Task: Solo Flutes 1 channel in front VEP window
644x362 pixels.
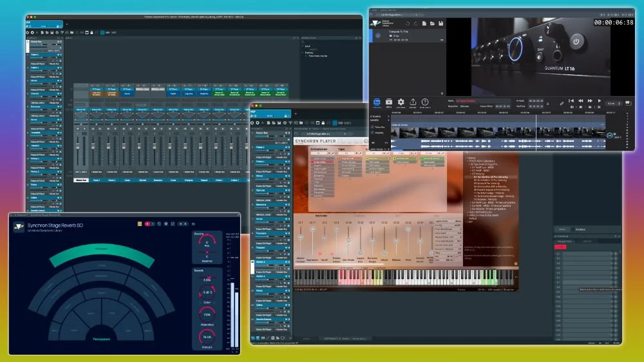Action: pos(289,147)
